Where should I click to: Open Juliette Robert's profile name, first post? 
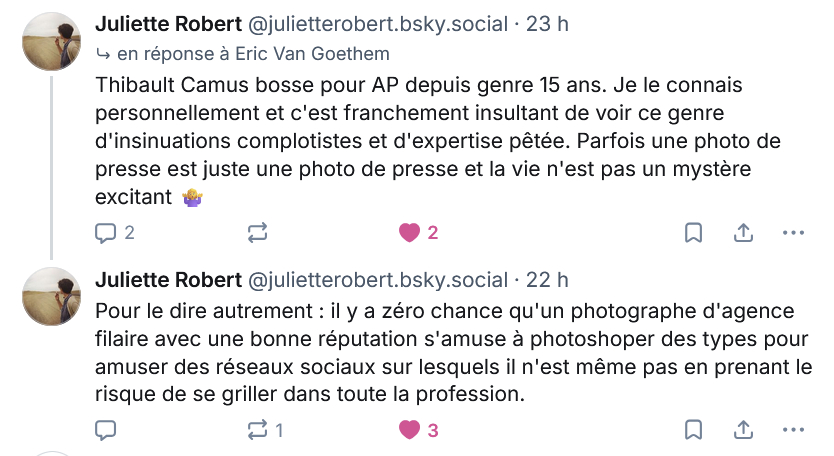coord(168,24)
